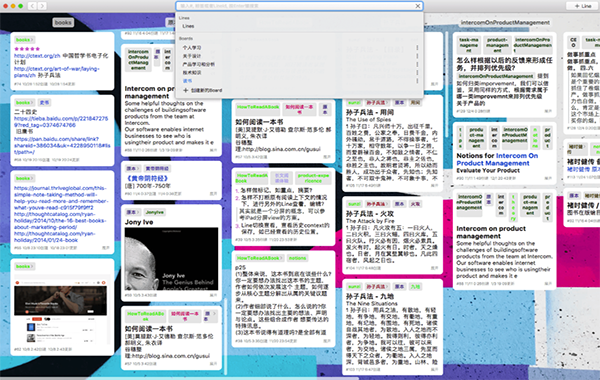Click the theory tag on Intercom card
The width and height of the screenshot is (600, 380).
tap(513, 207)
